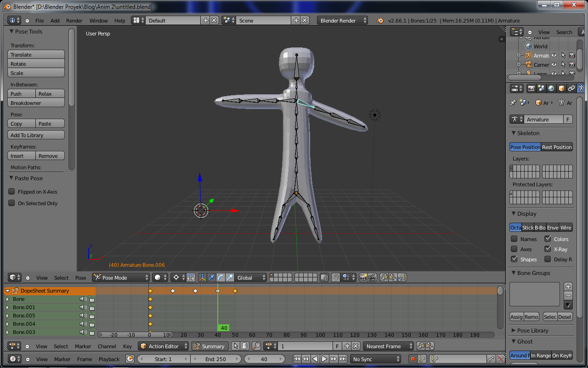Toggle Armature visibility eye in outliner
This screenshot has width=588, height=368.
point(554,55)
